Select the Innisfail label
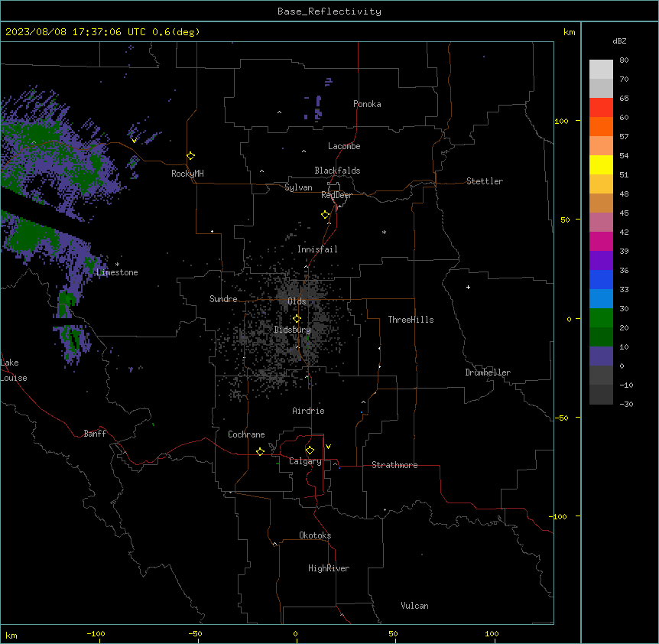Screen dimensions: 659x644 (x=317, y=249)
